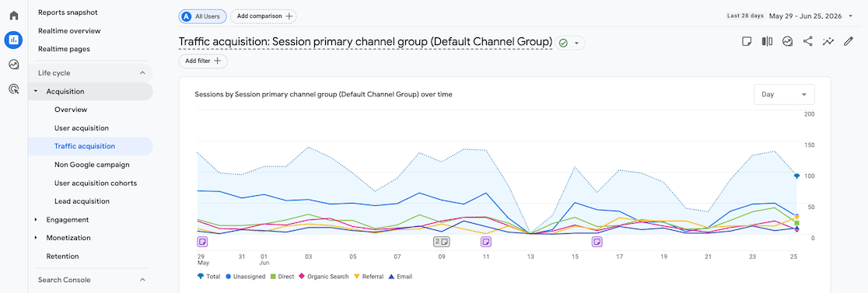Click the pencil Customize report icon
868x293 pixels.
pyautogui.click(x=848, y=41)
